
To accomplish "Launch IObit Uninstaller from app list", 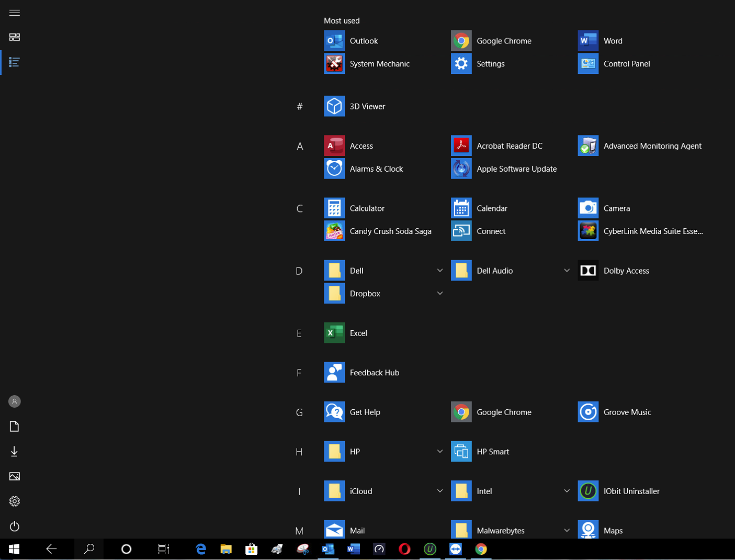I will tap(637, 491).
